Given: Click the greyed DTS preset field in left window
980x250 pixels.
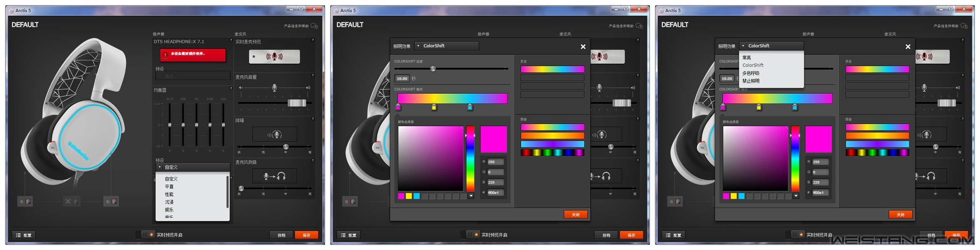Looking at the screenshot, I should coord(193,76).
